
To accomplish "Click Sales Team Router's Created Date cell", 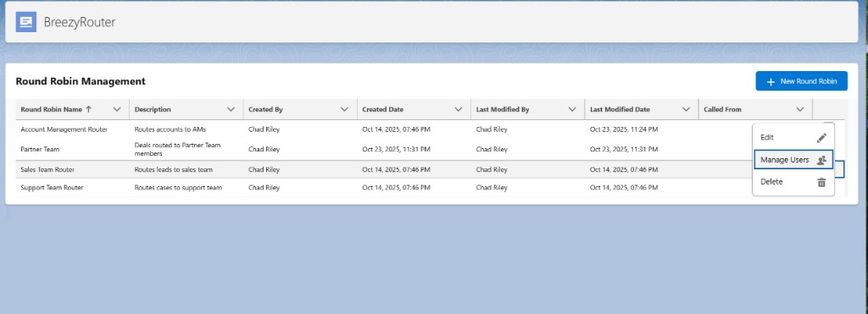I will 397,170.
